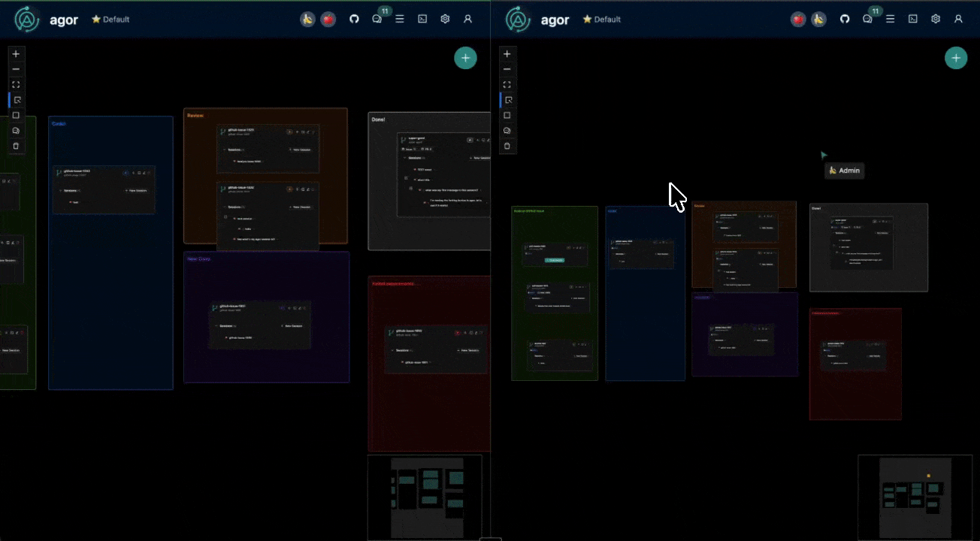Zoom in using the plus tool
The height and width of the screenshot is (541, 980).
pyautogui.click(x=16, y=53)
